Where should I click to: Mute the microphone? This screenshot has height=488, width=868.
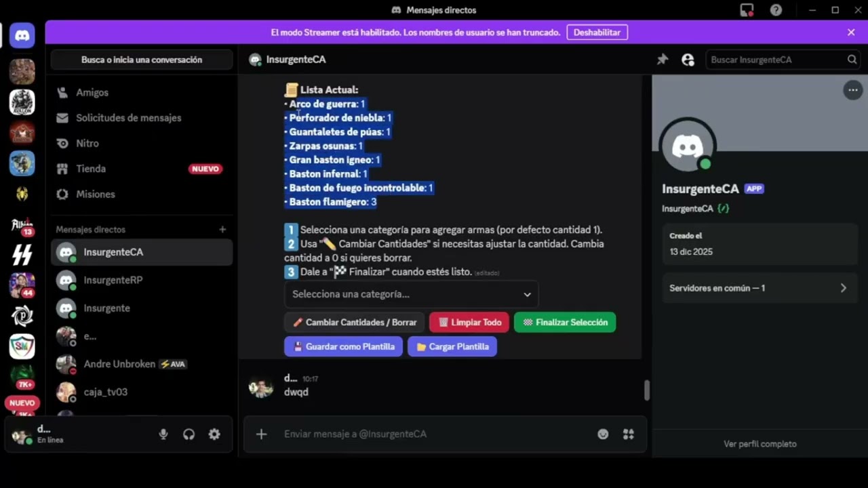[x=163, y=434]
